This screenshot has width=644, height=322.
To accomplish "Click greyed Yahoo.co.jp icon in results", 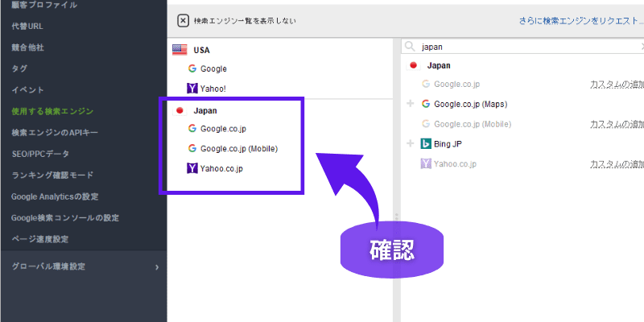I will click(x=426, y=164).
